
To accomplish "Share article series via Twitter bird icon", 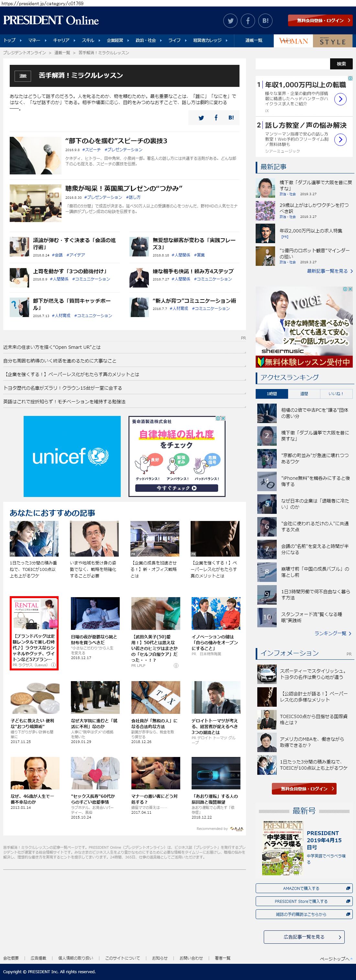I will coord(201,118).
